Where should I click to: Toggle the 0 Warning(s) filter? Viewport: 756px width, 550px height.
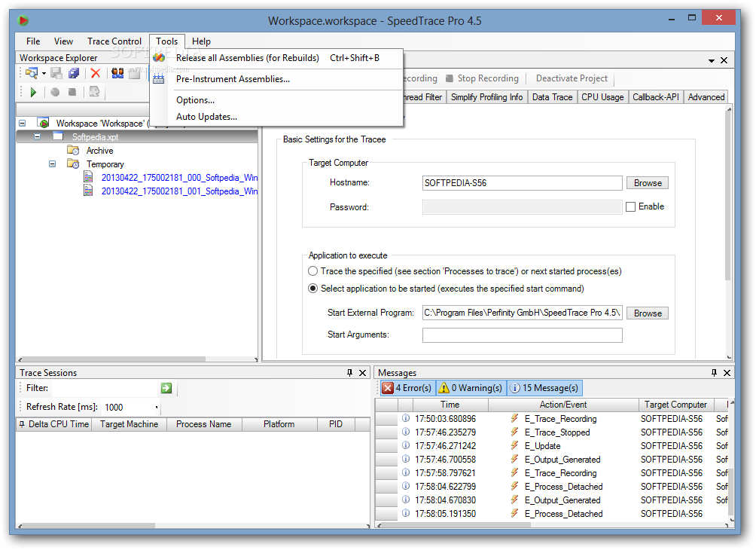coord(471,388)
